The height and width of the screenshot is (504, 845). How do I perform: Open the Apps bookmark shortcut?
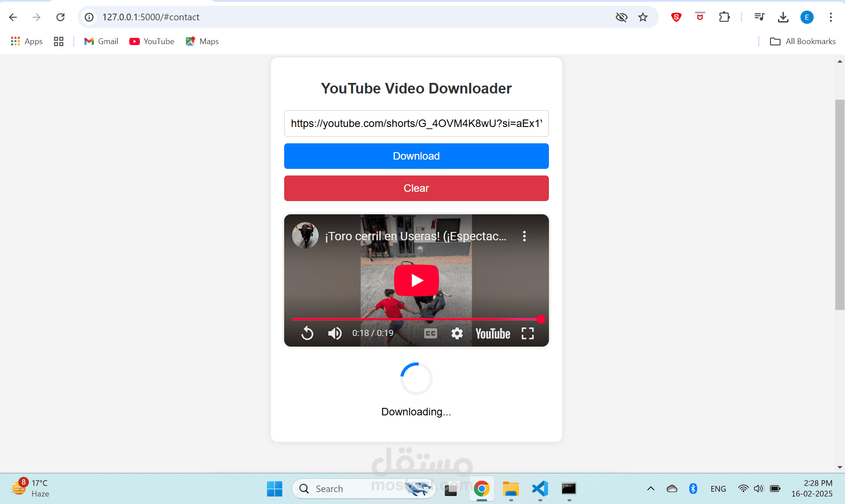tap(26, 41)
